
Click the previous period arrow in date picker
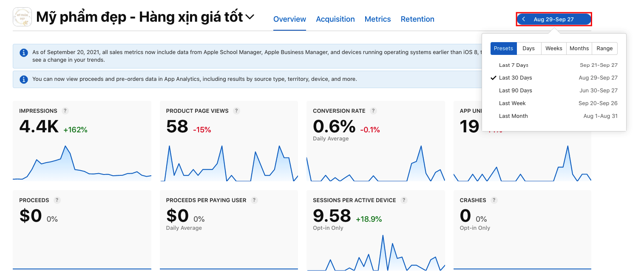click(x=524, y=19)
